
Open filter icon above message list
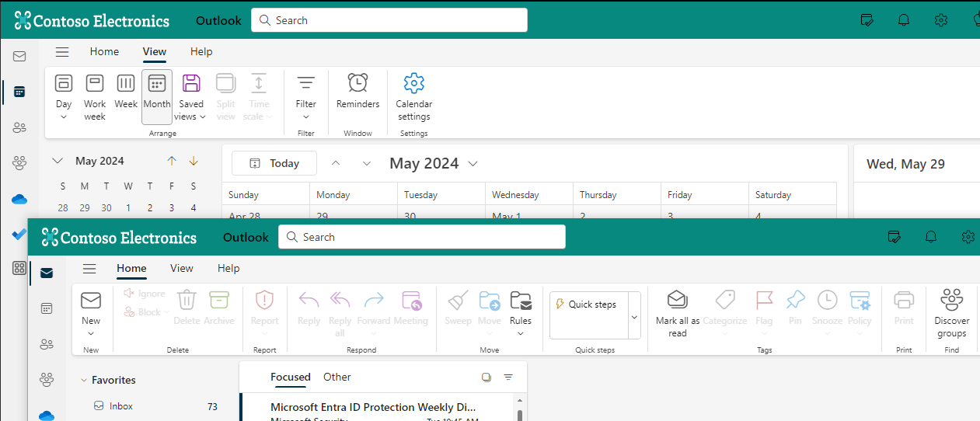tap(508, 377)
